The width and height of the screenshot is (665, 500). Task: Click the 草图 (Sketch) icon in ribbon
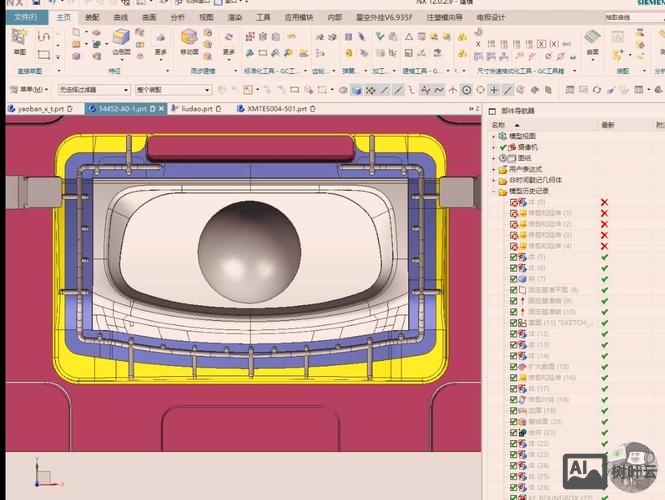pos(19,38)
